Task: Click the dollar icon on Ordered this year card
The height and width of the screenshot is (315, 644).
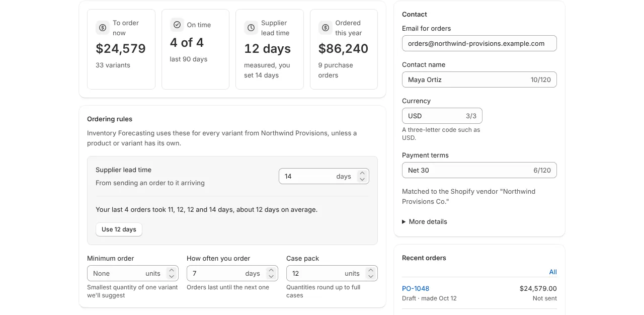Action: click(x=325, y=28)
